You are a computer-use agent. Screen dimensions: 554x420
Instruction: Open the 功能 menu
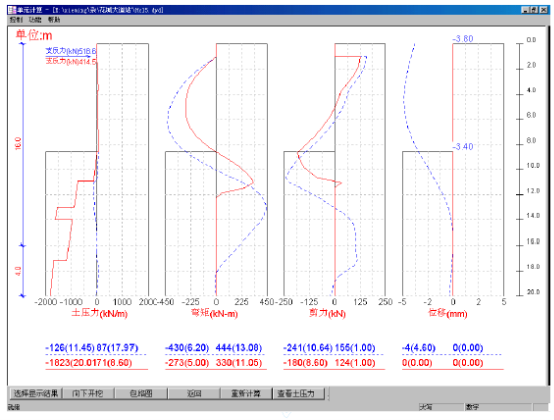coord(35,20)
